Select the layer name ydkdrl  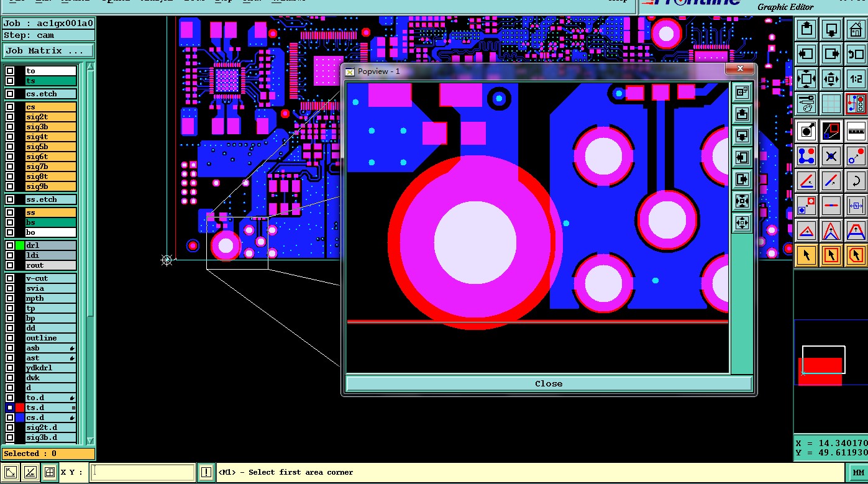click(50, 368)
